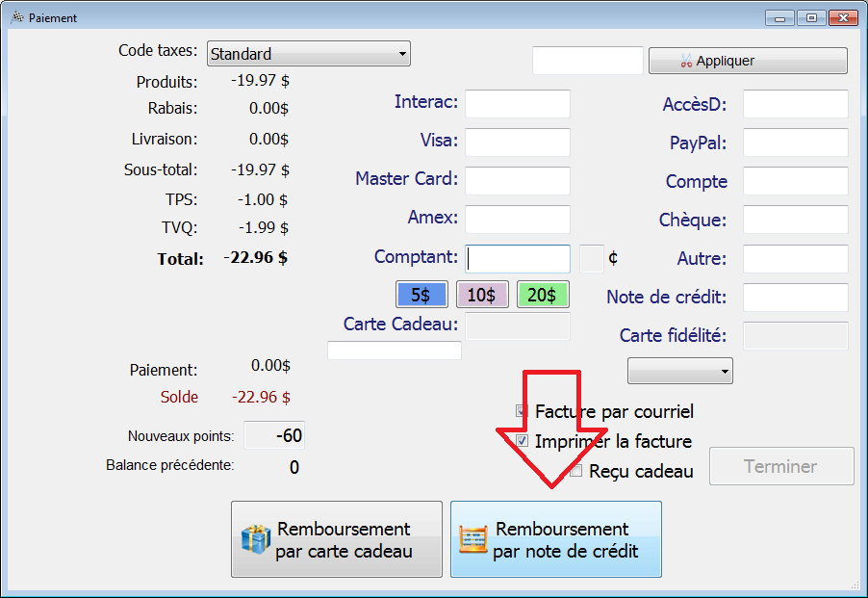Enable the Reçu cadeau checkbox
Screen dimensions: 868x598
575,471
